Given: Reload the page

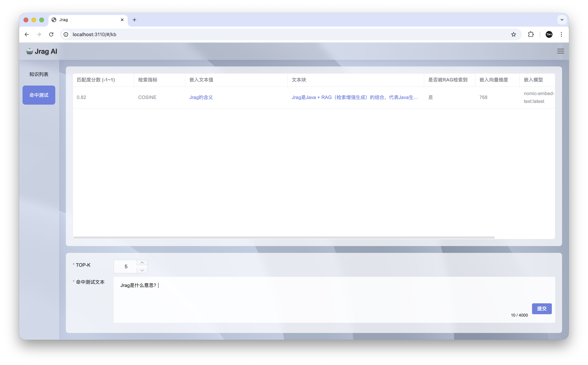Looking at the screenshot, I should 51,34.
